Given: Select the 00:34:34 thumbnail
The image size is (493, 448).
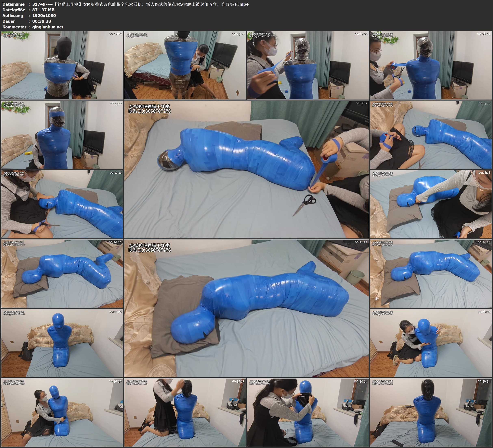Looking at the screenshot, I should pos(308,412).
